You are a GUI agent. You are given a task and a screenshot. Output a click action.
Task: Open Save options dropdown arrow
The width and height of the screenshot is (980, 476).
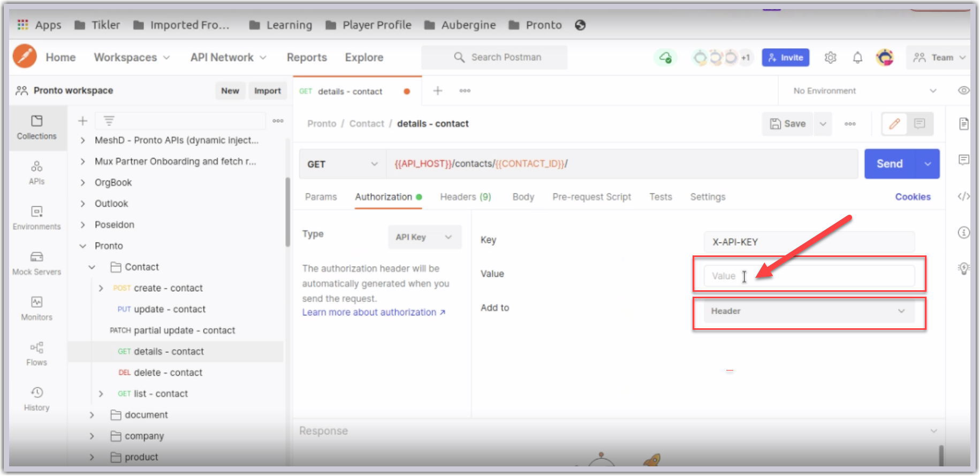tap(823, 124)
